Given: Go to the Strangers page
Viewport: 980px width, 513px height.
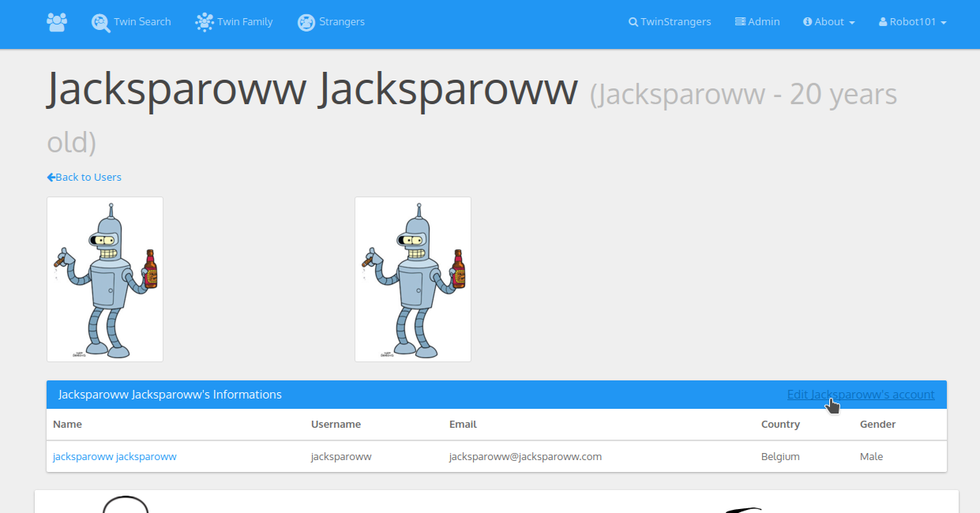Looking at the screenshot, I should tap(331, 22).
